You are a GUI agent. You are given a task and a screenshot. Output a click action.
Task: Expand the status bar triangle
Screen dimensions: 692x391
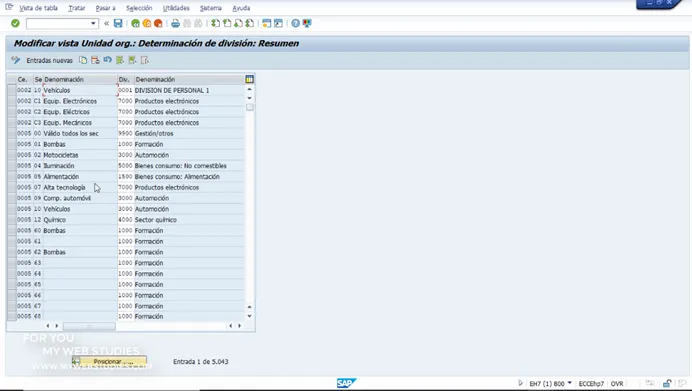520,383
